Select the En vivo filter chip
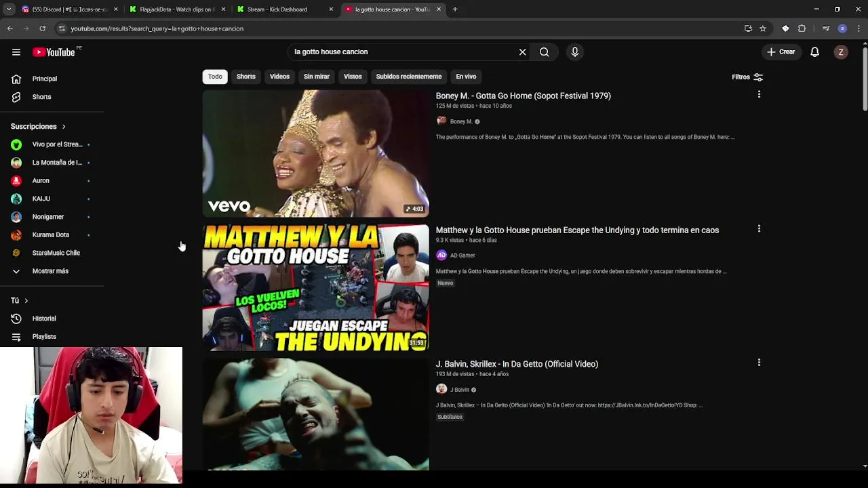 pos(466,77)
